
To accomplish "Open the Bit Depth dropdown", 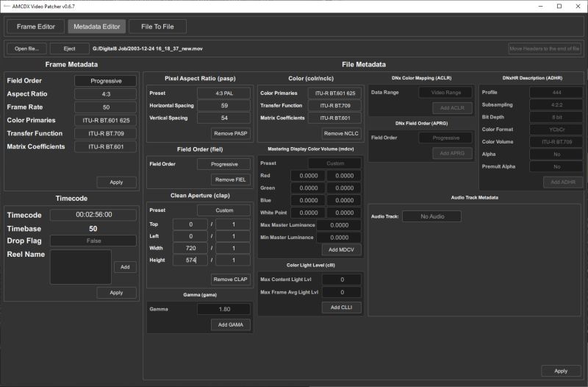I will (x=556, y=117).
